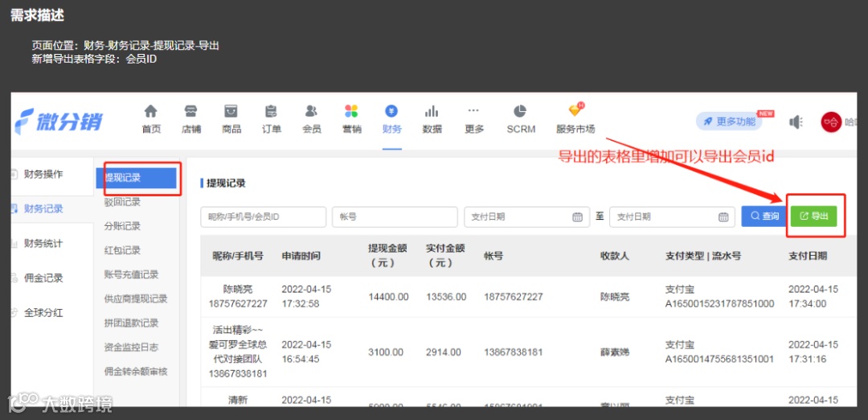Viewport: 868px width, 420px height.
Task: Open the 数据 statistics icon
Action: coord(432,111)
